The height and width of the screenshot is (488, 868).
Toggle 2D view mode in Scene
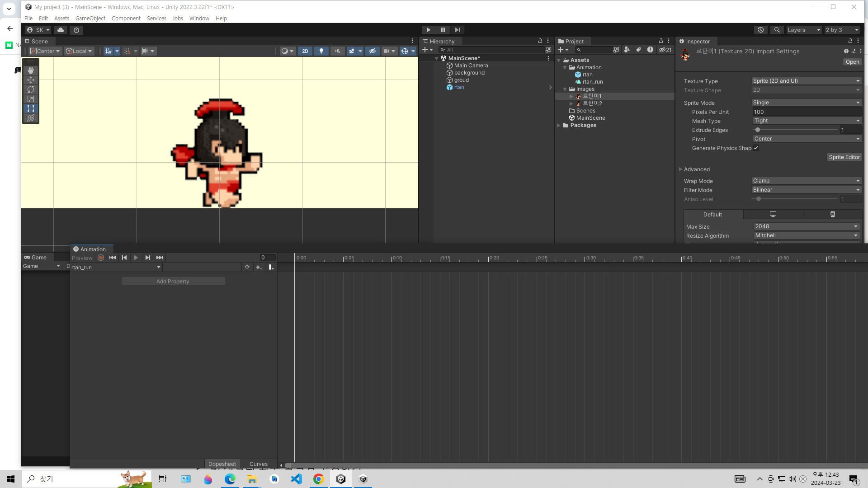(x=305, y=51)
